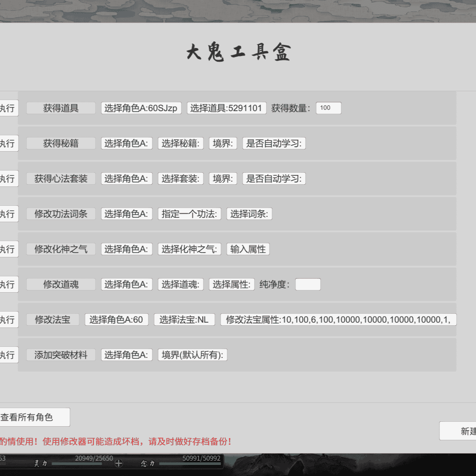Select the 修改化神之气 function label
This screenshot has height=476, width=476.
[x=61, y=249]
